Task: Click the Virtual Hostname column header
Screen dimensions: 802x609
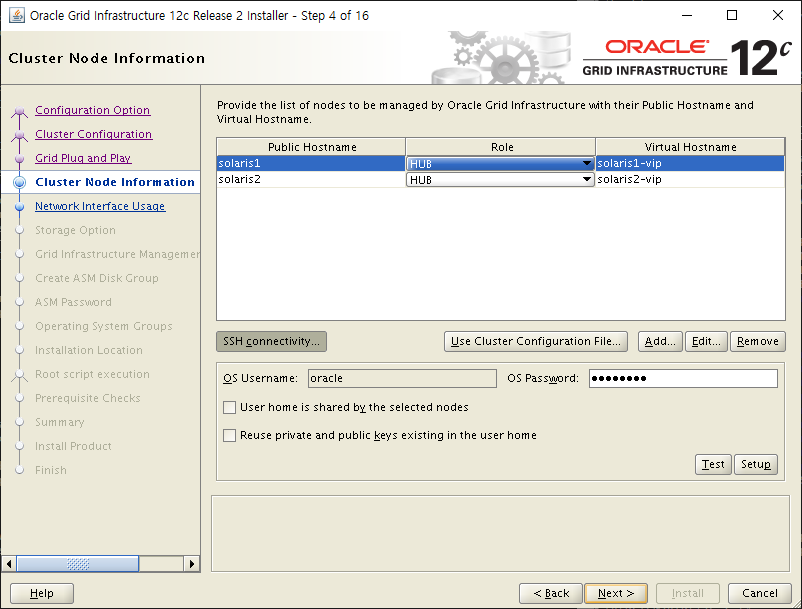Action: click(690, 147)
